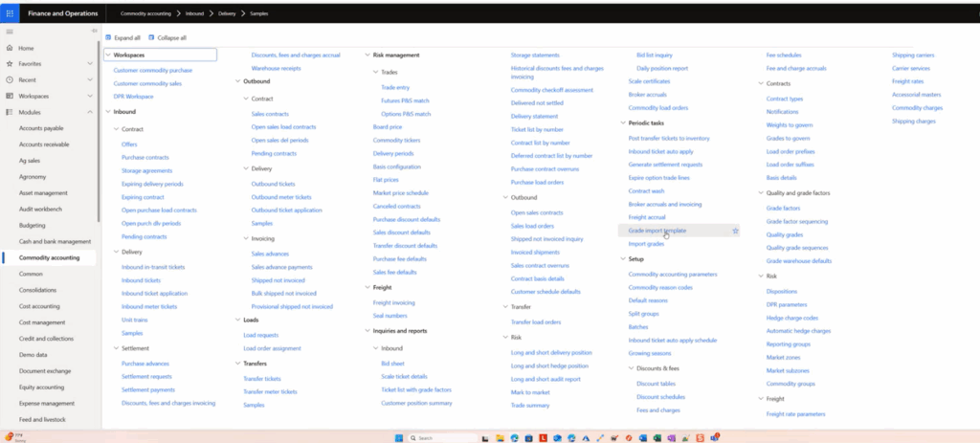Image resolution: width=980 pixels, height=443 pixels.
Task: Open the app launcher waffle icon
Action: coord(10,15)
